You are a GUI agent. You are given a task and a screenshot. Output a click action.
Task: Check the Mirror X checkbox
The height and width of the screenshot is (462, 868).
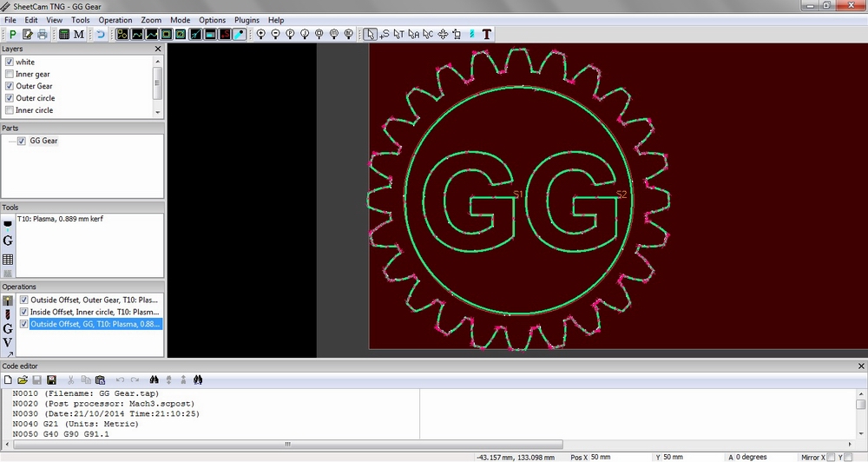[x=831, y=457]
